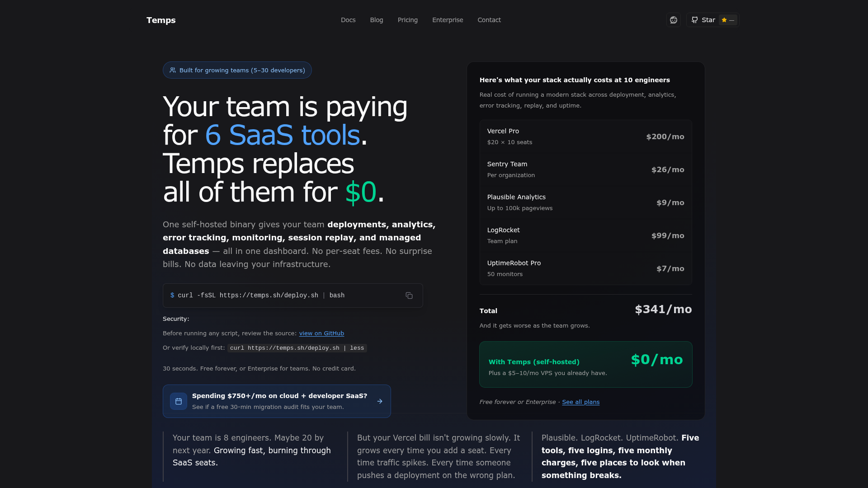Click the 'With Temps (self-hosted)' $0/mo card
The width and height of the screenshot is (868, 488).
[x=585, y=364]
